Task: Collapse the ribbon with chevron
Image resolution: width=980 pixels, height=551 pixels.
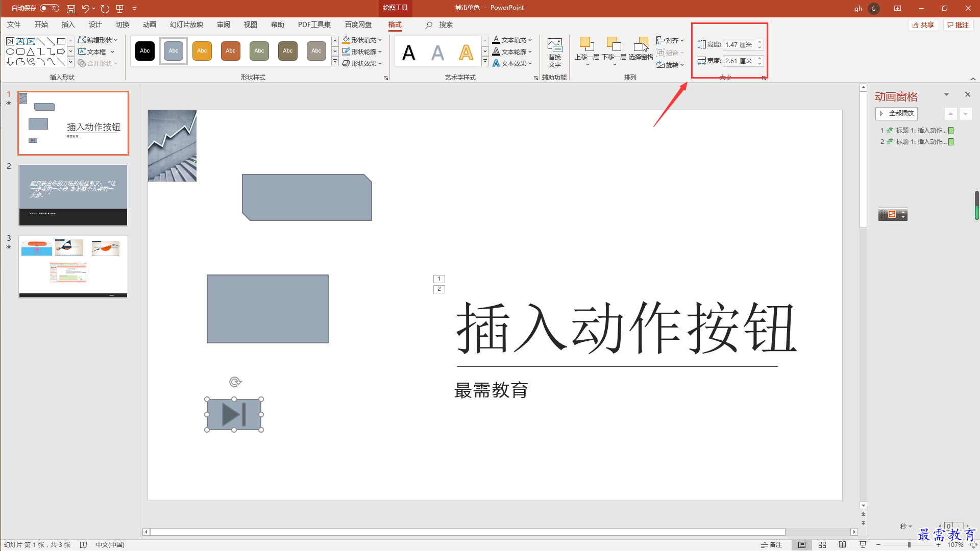Action: pyautogui.click(x=973, y=79)
